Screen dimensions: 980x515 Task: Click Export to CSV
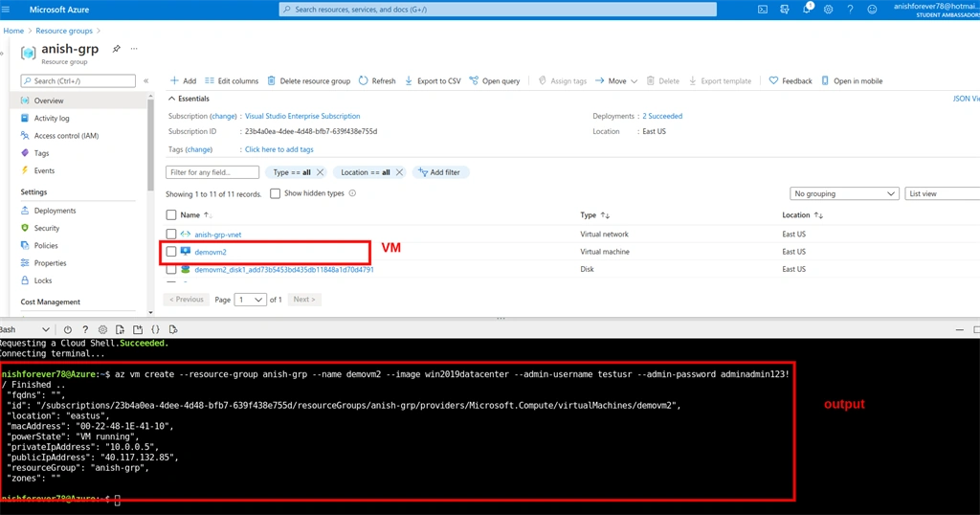pyautogui.click(x=433, y=80)
